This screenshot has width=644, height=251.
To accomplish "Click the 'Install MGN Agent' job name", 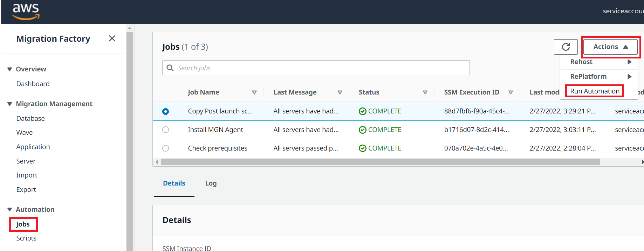I will coord(215,130).
